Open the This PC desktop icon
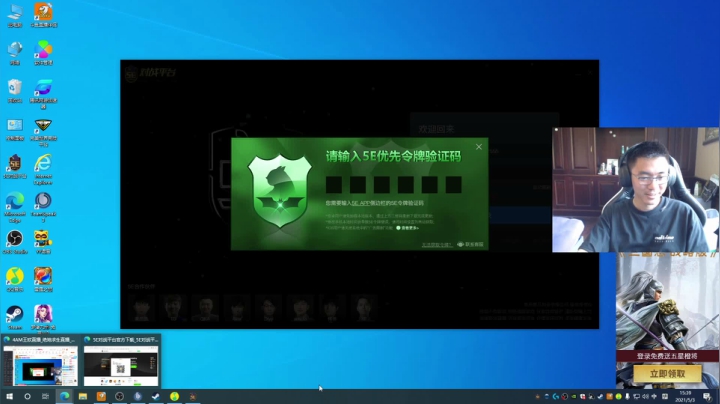Image resolution: width=720 pixels, height=404 pixels. (15, 15)
